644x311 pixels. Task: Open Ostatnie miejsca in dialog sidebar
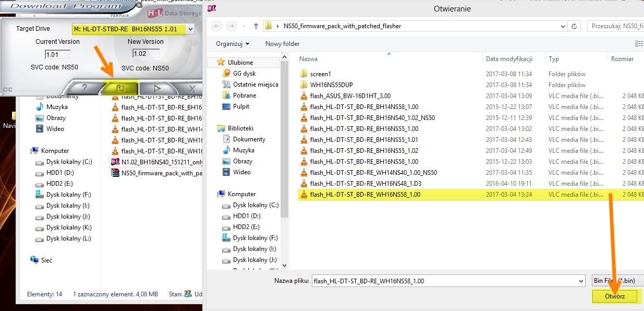point(250,85)
